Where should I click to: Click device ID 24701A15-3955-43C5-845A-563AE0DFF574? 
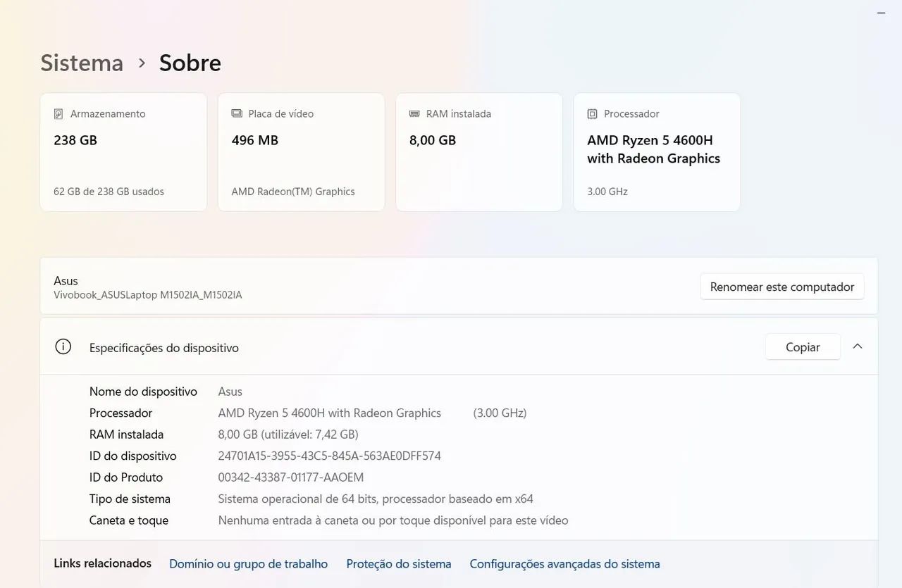tap(330, 456)
